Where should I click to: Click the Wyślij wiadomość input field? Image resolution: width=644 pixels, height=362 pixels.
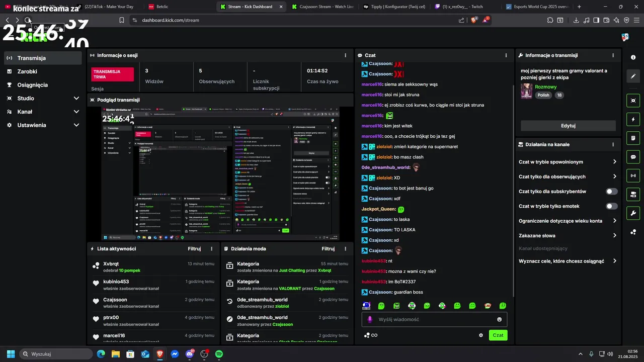point(434,319)
